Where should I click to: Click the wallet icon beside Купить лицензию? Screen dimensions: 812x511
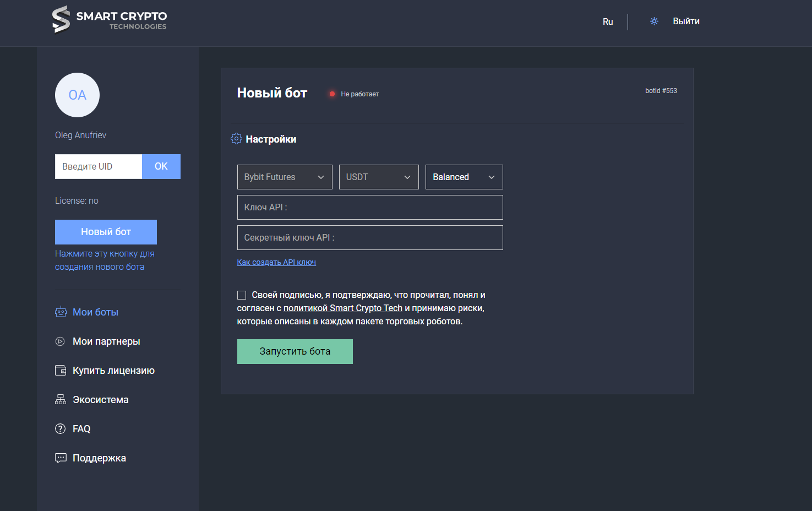pos(61,371)
